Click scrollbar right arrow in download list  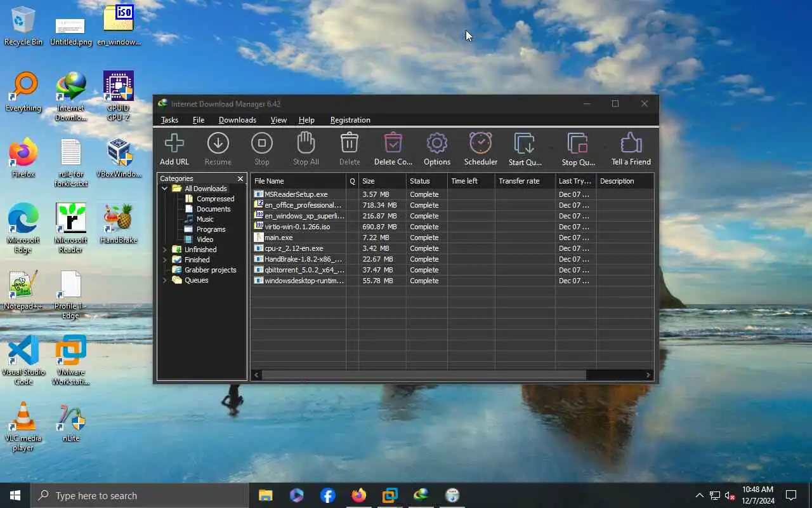[648, 375]
